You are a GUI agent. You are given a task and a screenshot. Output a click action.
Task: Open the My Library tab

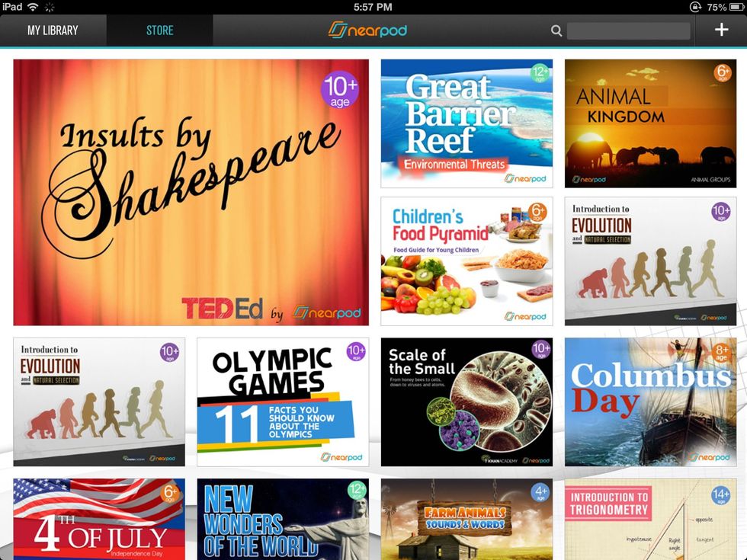[x=53, y=30]
